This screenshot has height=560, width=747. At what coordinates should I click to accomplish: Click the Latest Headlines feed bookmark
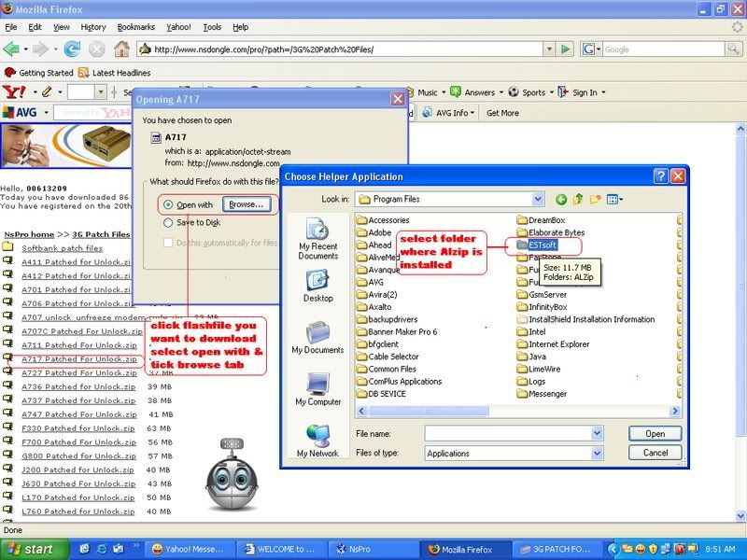click(x=115, y=73)
